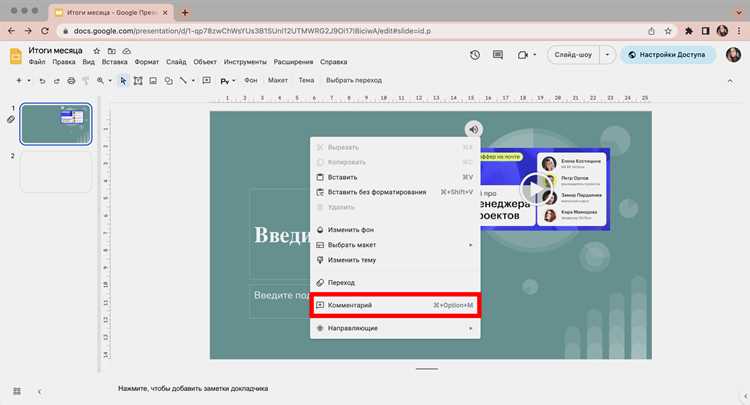Open the Правка menu
Image resolution: width=750 pixels, height=405 pixels.
(64, 62)
